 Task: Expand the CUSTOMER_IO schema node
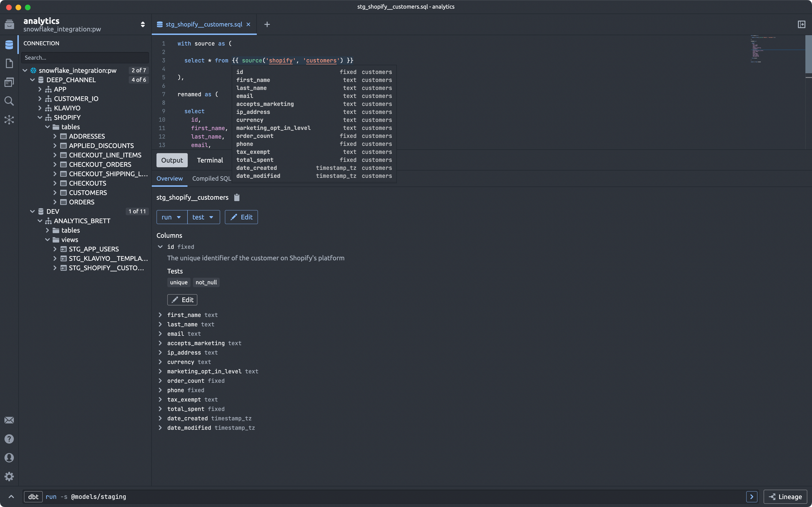[40, 99]
